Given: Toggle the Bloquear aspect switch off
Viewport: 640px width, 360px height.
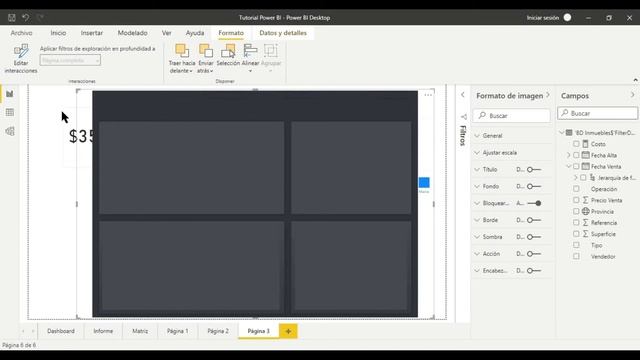Looking at the screenshot, I should click(534, 203).
